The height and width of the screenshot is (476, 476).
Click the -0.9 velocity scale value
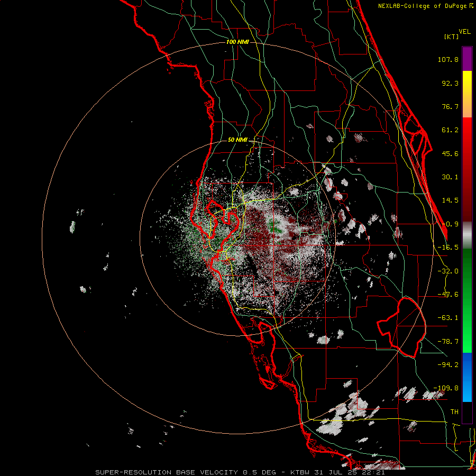(x=450, y=224)
